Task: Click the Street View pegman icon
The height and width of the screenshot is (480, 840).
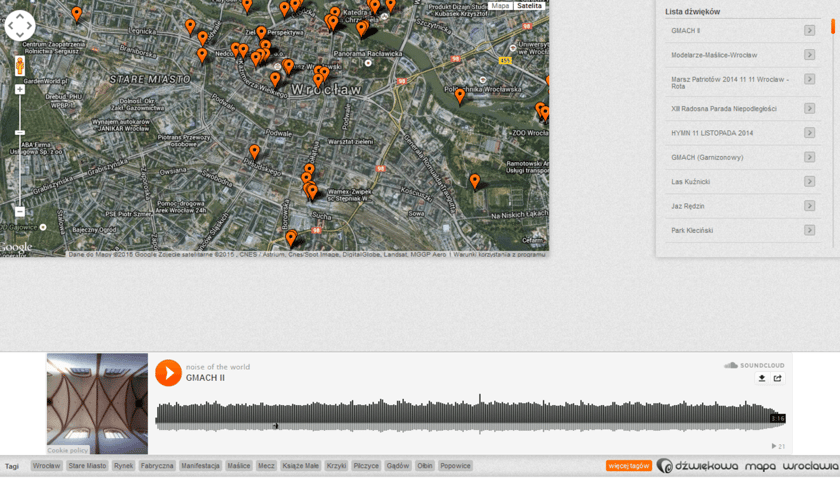Action: (19, 66)
